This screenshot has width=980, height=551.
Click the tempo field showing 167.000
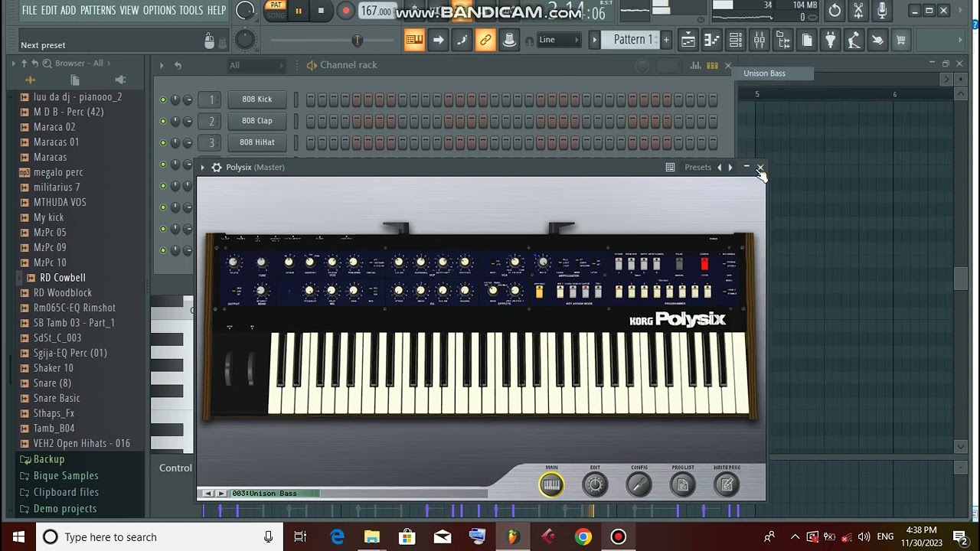[377, 11]
